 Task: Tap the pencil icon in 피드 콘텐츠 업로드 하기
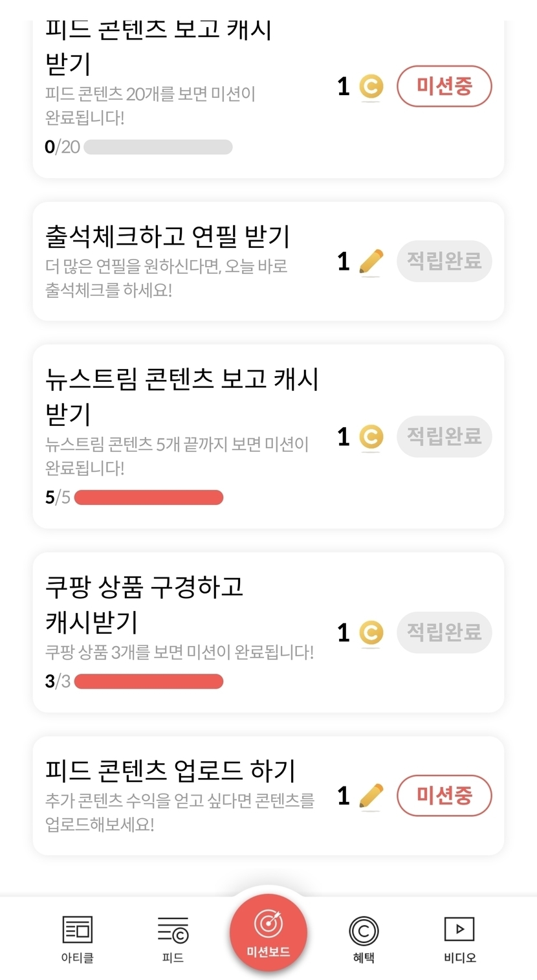pyautogui.click(x=371, y=796)
